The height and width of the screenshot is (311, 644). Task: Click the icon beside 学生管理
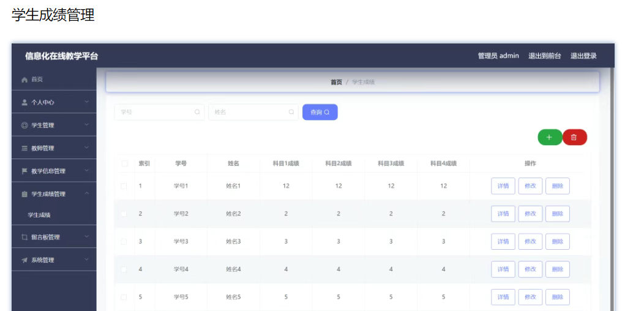pyautogui.click(x=24, y=126)
